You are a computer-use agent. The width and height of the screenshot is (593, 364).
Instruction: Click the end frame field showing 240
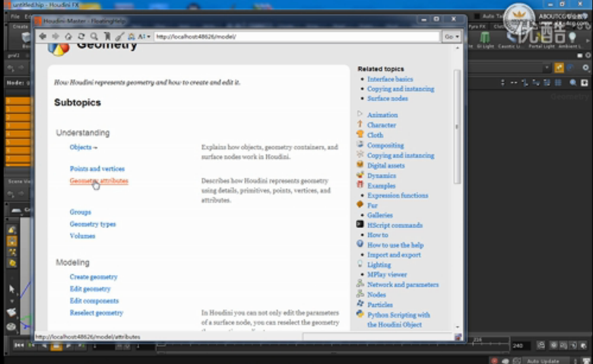coord(521,346)
